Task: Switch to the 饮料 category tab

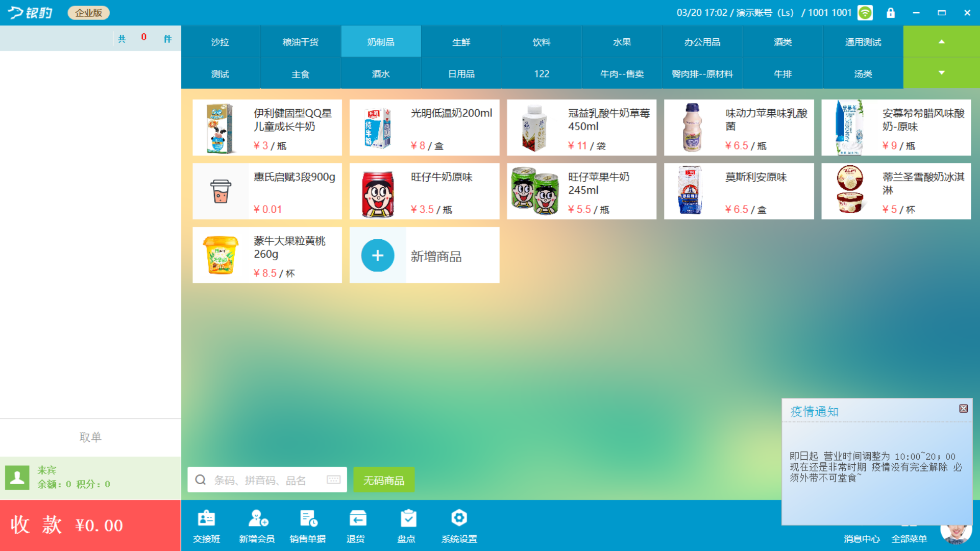Action: coord(541,42)
